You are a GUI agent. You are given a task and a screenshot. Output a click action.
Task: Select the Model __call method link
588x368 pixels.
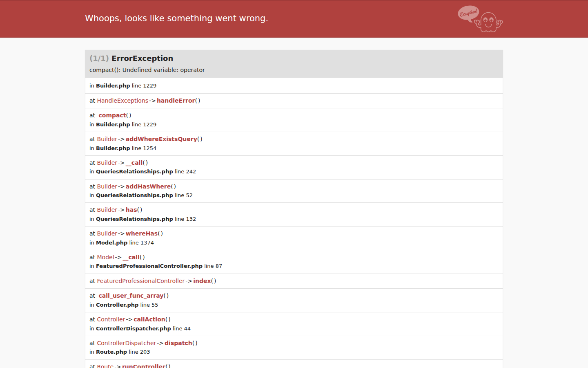point(131,257)
